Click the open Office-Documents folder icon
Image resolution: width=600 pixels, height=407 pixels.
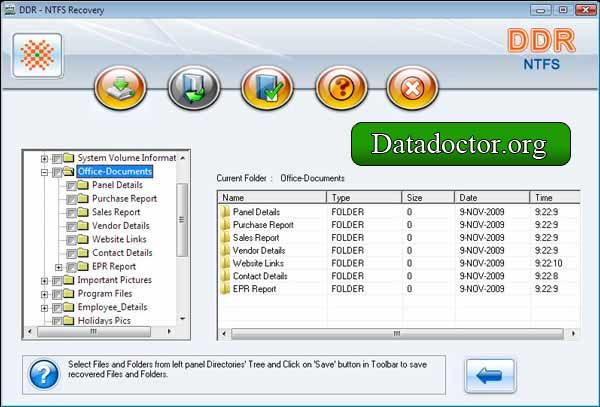(x=69, y=171)
